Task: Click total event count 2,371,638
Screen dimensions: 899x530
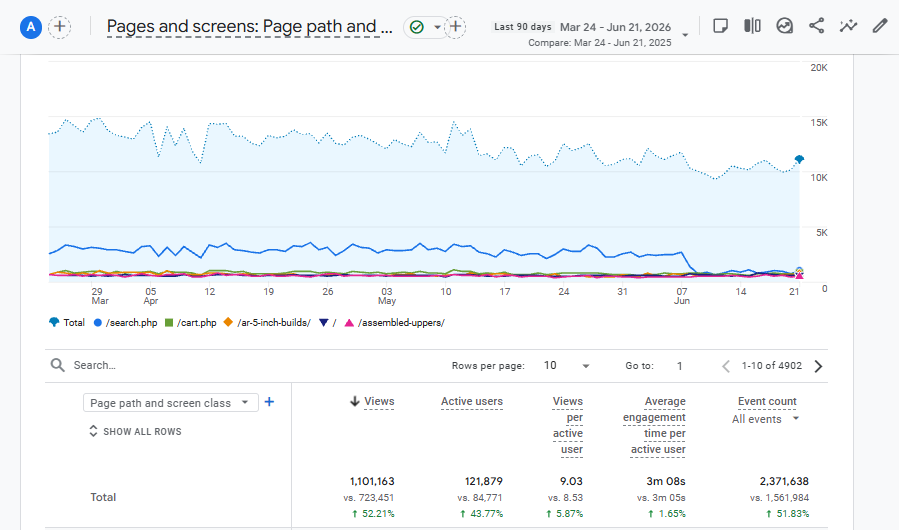Action: point(784,481)
